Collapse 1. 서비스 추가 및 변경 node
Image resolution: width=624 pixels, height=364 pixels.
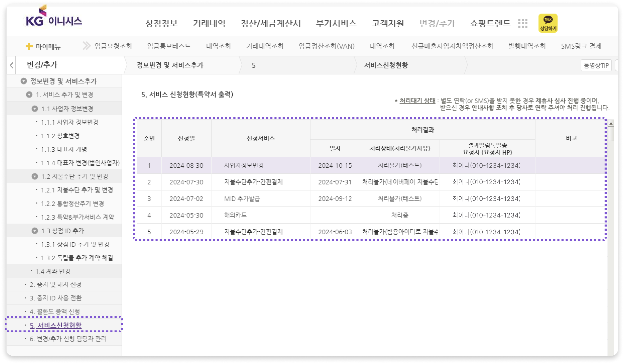29,95
